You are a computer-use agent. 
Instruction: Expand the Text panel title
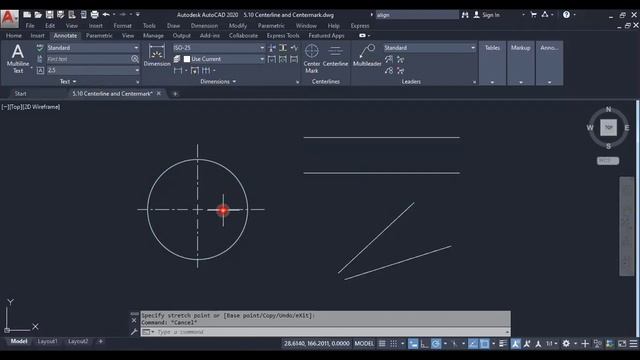pos(68,82)
